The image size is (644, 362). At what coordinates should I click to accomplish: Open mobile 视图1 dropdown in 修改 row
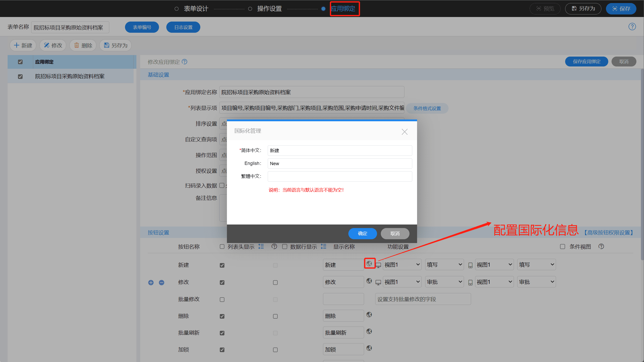click(494, 282)
